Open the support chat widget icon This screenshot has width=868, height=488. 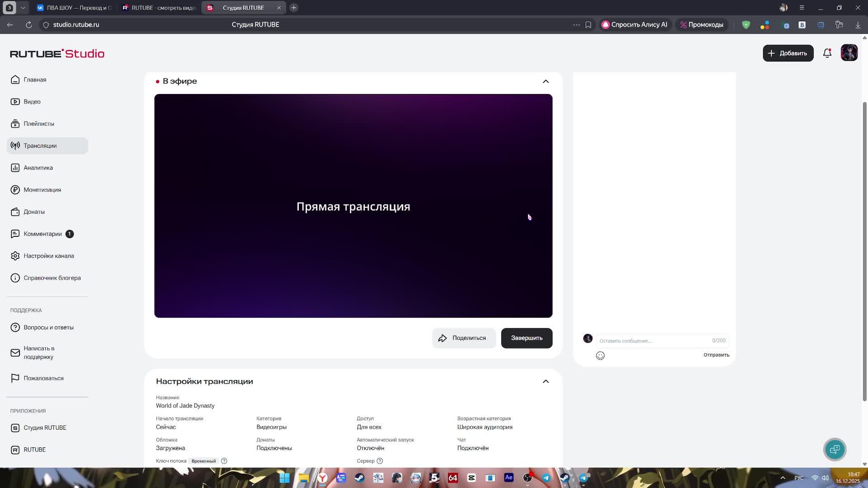click(x=835, y=449)
